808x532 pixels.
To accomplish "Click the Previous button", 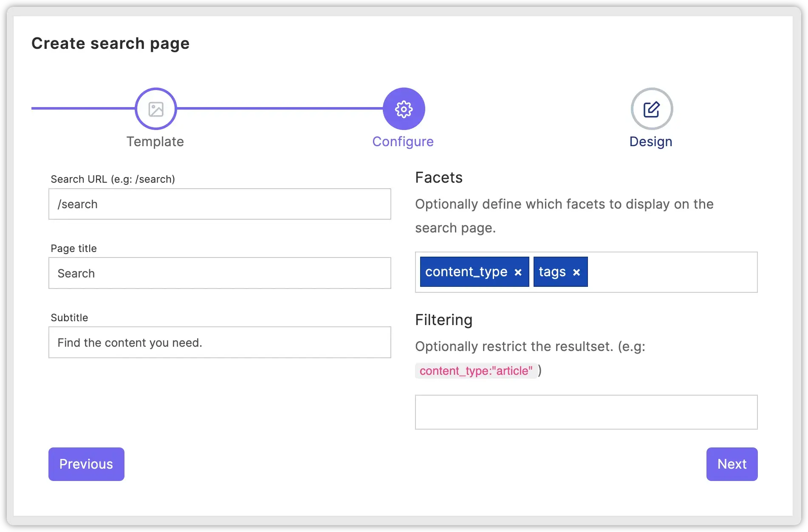I will [x=86, y=464].
